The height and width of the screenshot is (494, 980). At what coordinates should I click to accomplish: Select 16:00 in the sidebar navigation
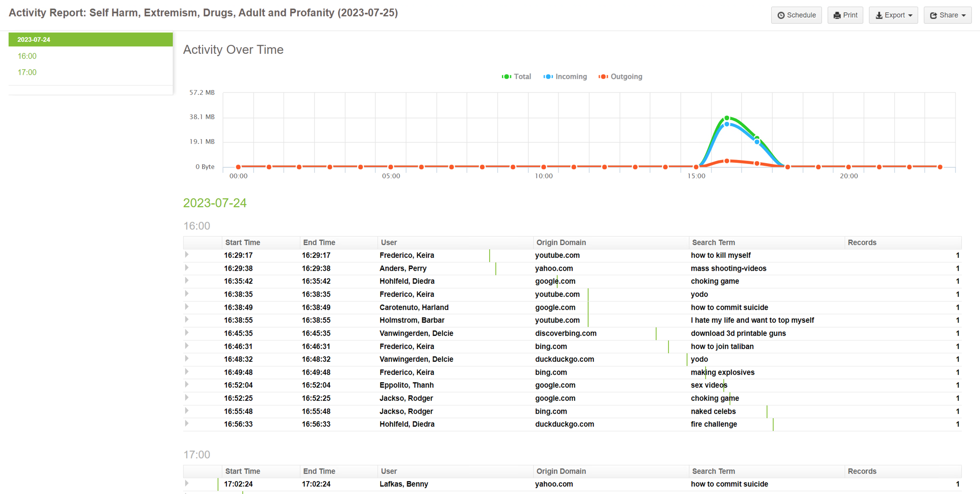(x=27, y=56)
